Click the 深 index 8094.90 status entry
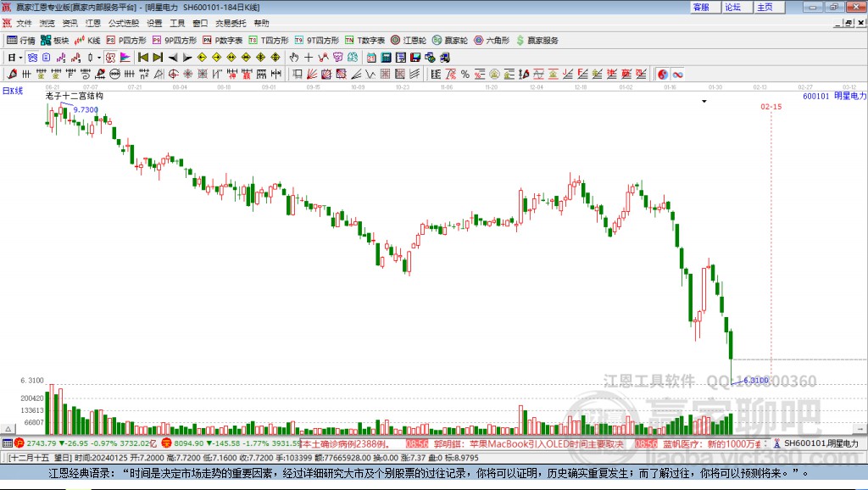Viewport: 868px width, 490px height. (x=231, y=443)
